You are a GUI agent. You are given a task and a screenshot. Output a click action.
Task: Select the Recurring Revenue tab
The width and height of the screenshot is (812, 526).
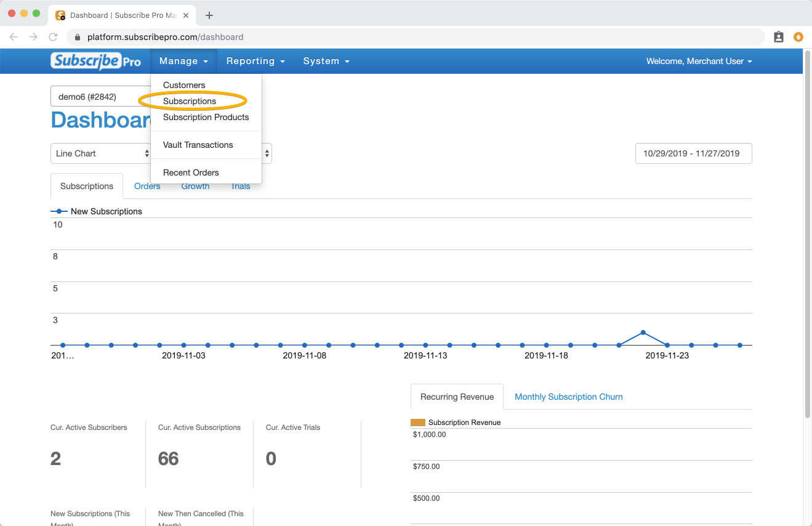tap(457, 397)
